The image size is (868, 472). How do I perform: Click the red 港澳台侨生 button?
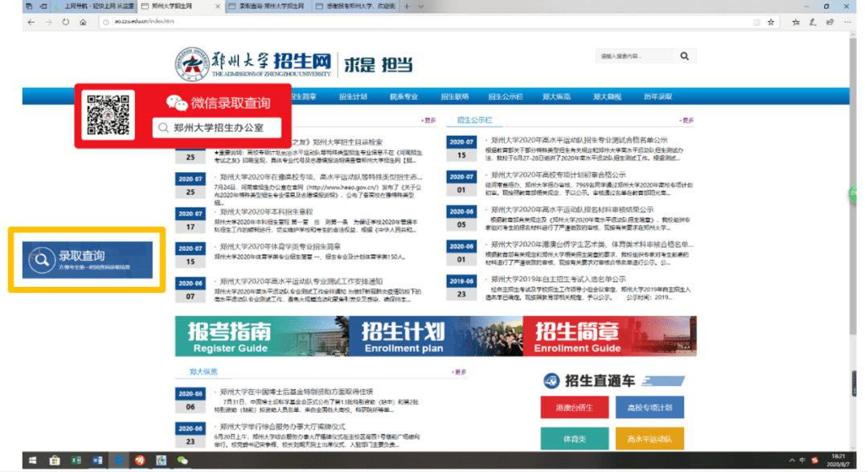(574, 407)
